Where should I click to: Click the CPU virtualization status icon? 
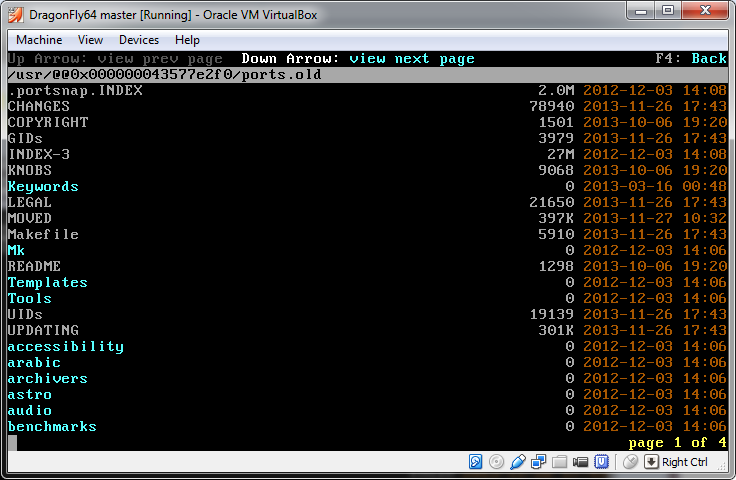point(602,462)
